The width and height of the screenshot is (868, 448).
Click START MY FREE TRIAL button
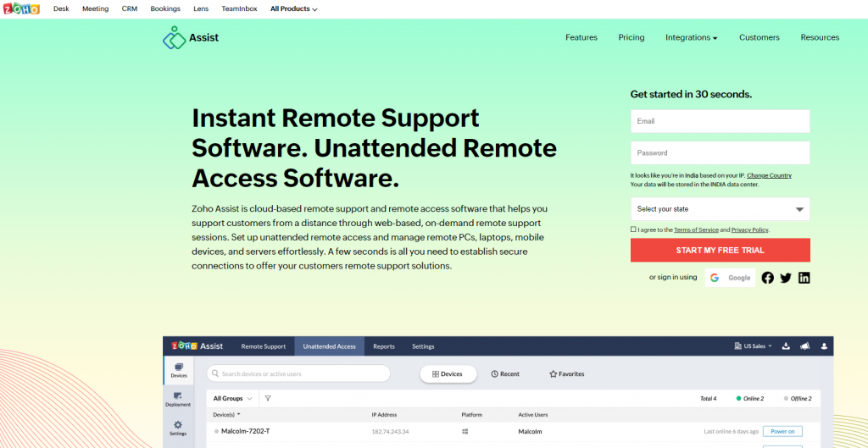click(720, 250)
